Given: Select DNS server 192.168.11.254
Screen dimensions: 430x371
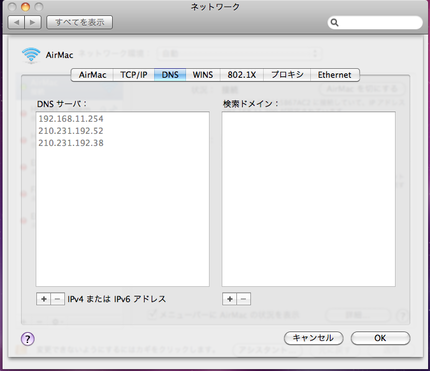Looking at the screenshot, I should pos(122,119).
